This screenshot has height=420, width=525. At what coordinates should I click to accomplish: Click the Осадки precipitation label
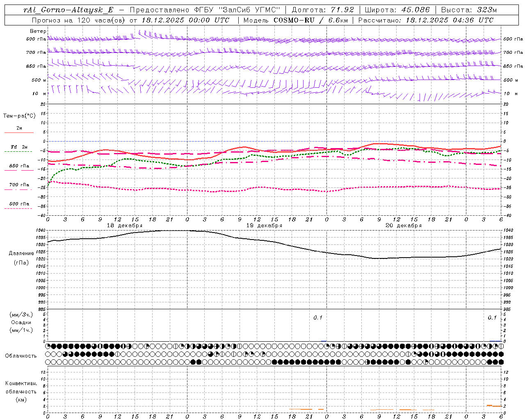click(x=21, y=322)
